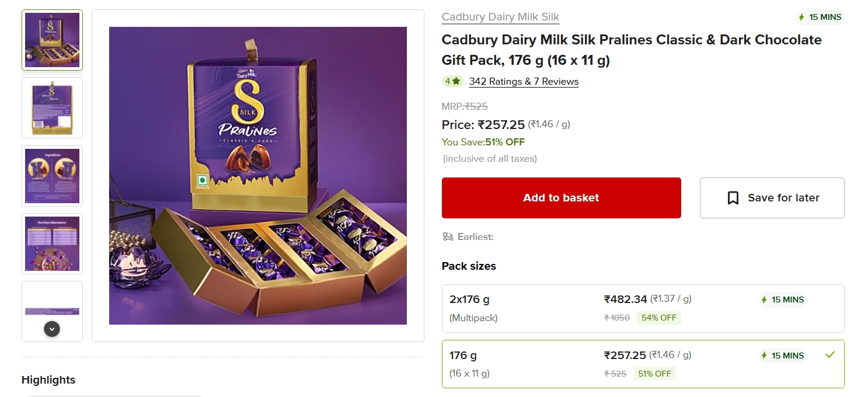Click the lightning bolt on the top 15 MINS badge
This screenshot has width=868, height=397.
pos(801,17)
